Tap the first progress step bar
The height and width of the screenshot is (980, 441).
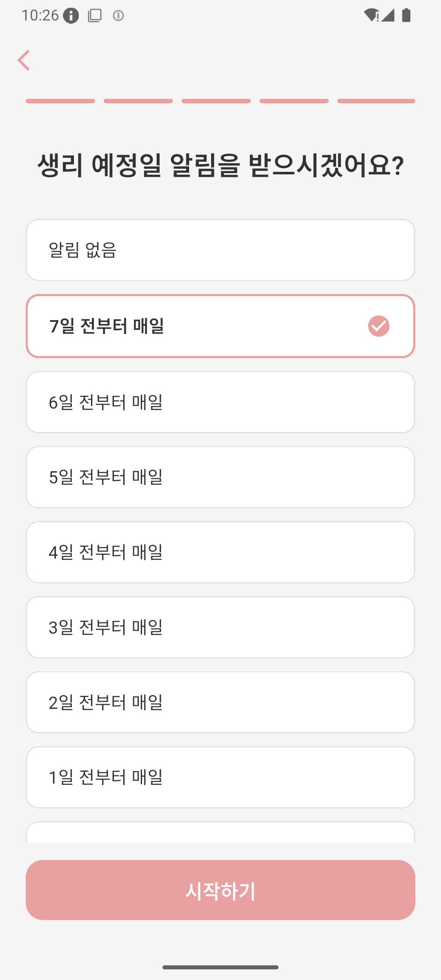click(60, 101)
